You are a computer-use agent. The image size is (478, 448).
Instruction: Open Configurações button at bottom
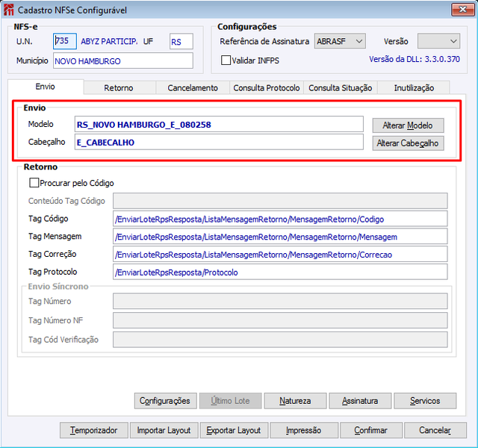(x=166, y=401)
